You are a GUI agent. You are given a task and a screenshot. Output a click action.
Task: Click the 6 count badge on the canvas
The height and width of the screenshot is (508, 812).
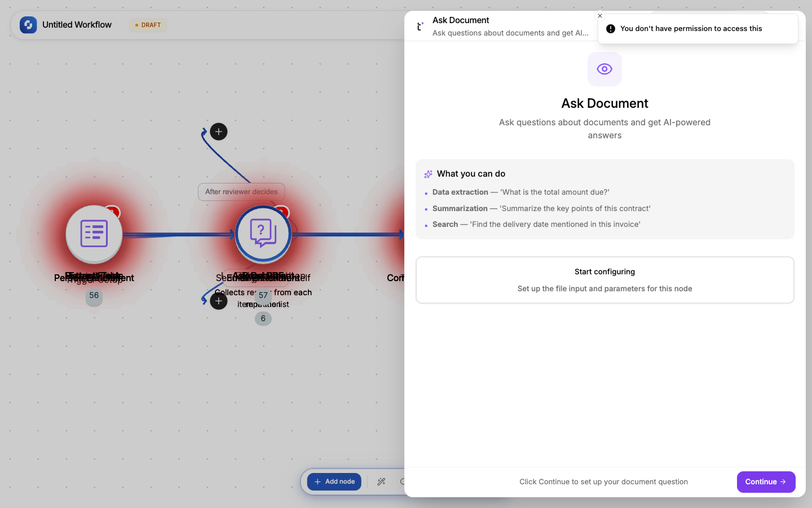(263, 319)
